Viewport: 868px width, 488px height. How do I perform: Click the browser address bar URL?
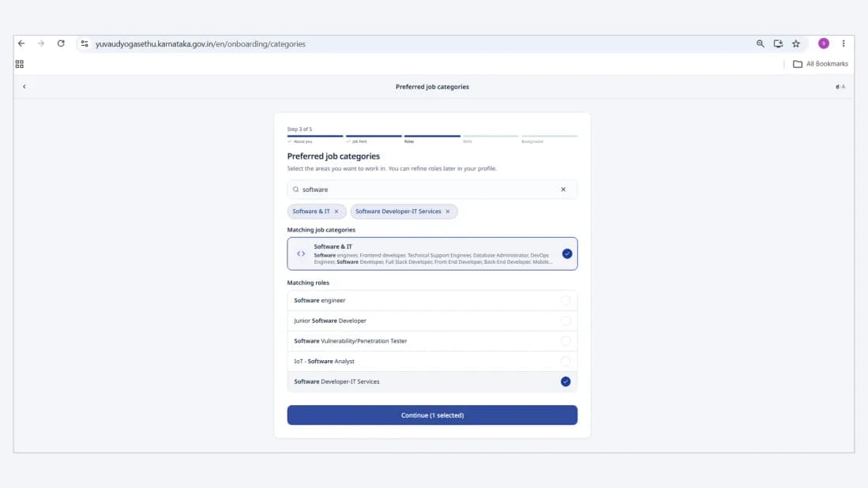201,43
